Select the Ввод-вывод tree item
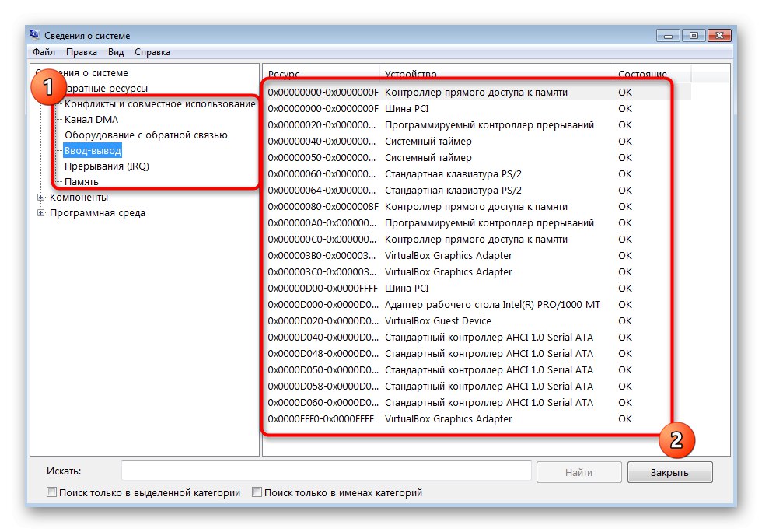Viewport: 762px width, 532px height. click(x=93, y=151)
